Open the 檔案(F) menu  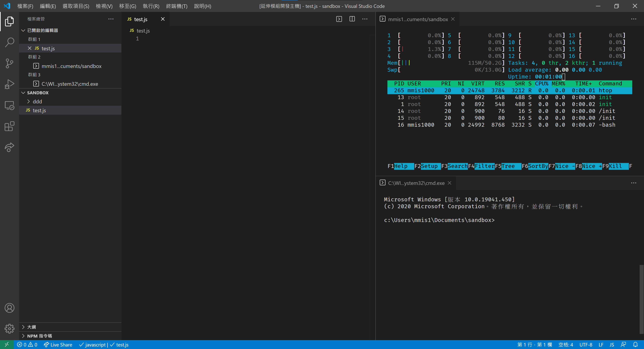click(x=25, y=6)
